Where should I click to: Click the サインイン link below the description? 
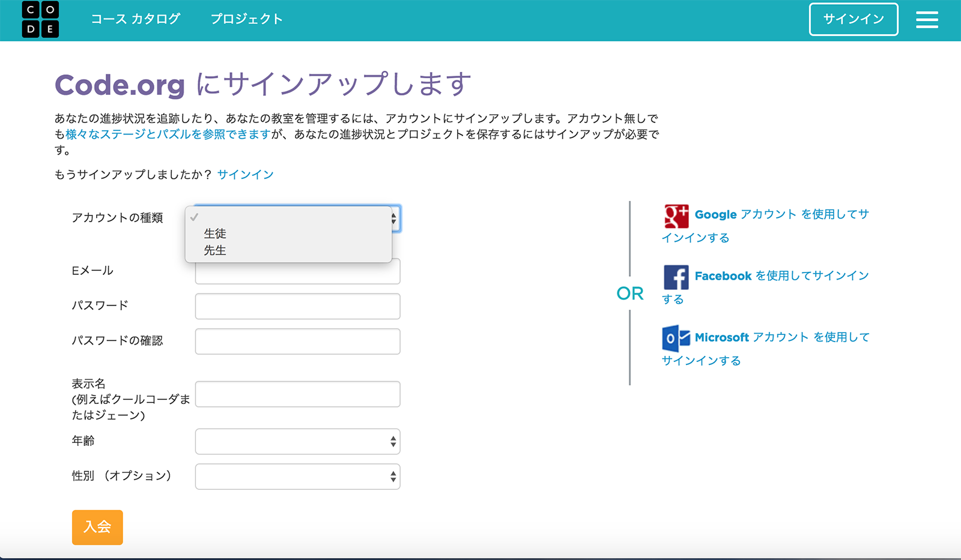click(x=245, y=175)
